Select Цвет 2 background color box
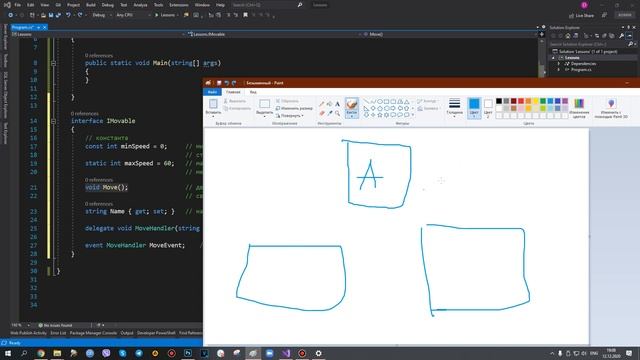The width and height of the screenshot is (640, 360). pyautogui.click(x=488, y=108)
